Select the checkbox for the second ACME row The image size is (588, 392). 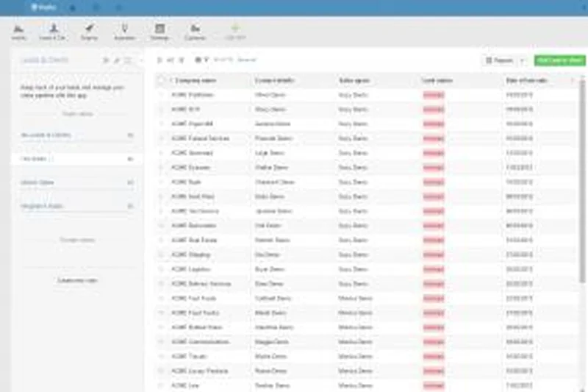pos(161,110)
